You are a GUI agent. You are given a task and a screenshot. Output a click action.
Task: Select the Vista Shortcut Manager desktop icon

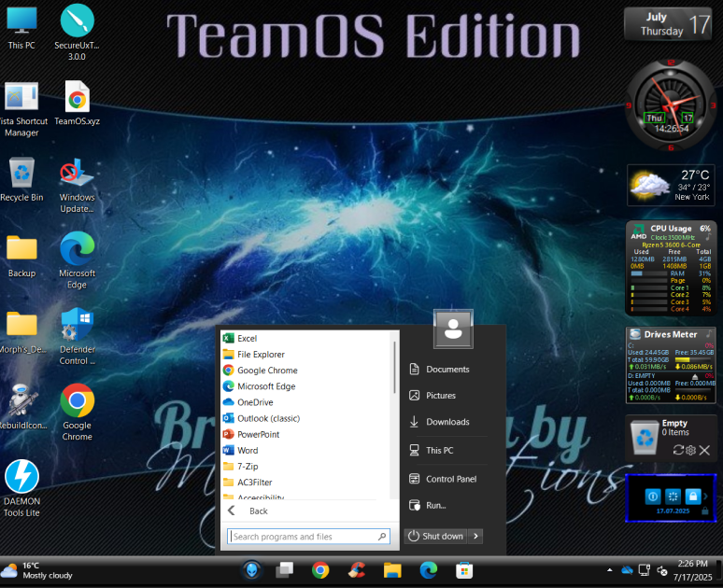click(x=21, y=109)
